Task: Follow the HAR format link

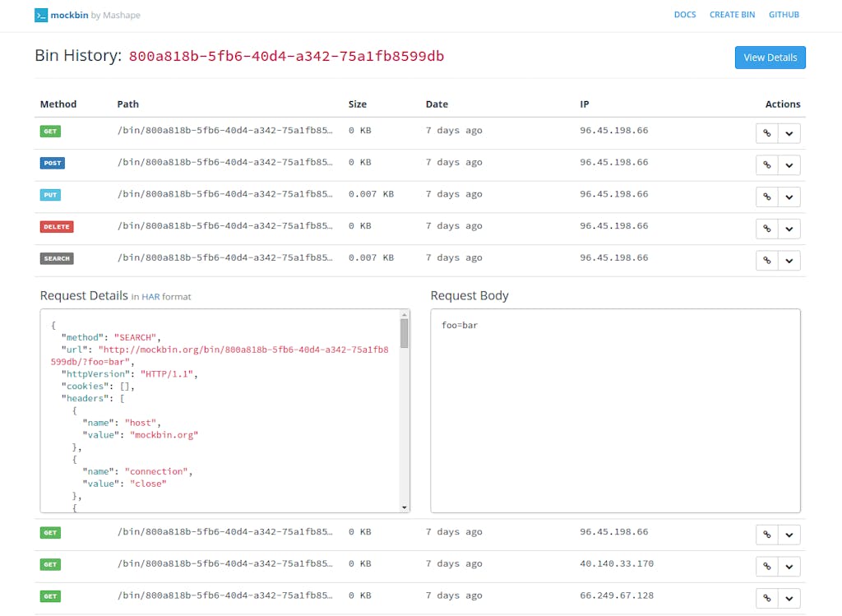Action: point(150,297)
